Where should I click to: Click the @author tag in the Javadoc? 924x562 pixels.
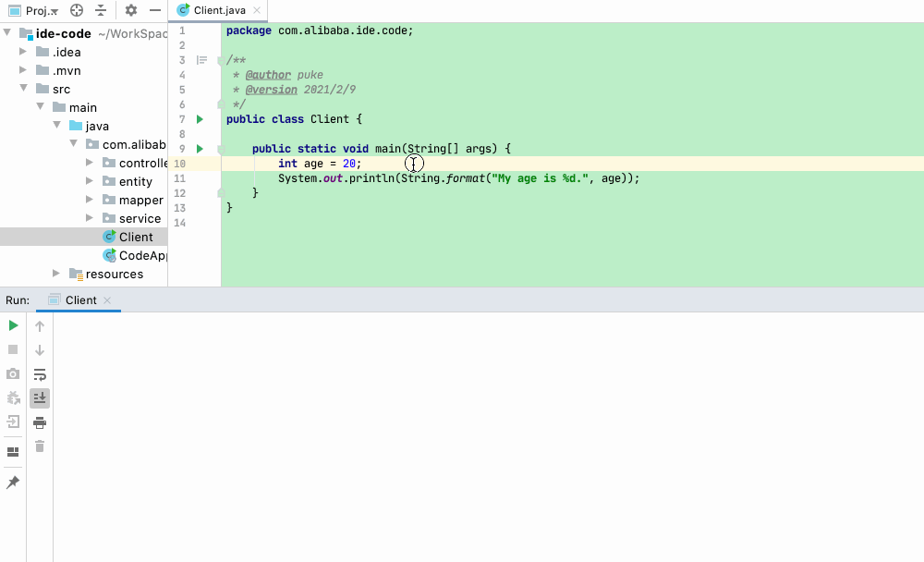pos(268,75)
